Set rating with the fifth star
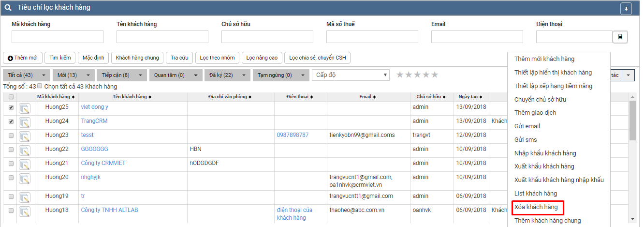The image size is (644, 227). (435, 75)
